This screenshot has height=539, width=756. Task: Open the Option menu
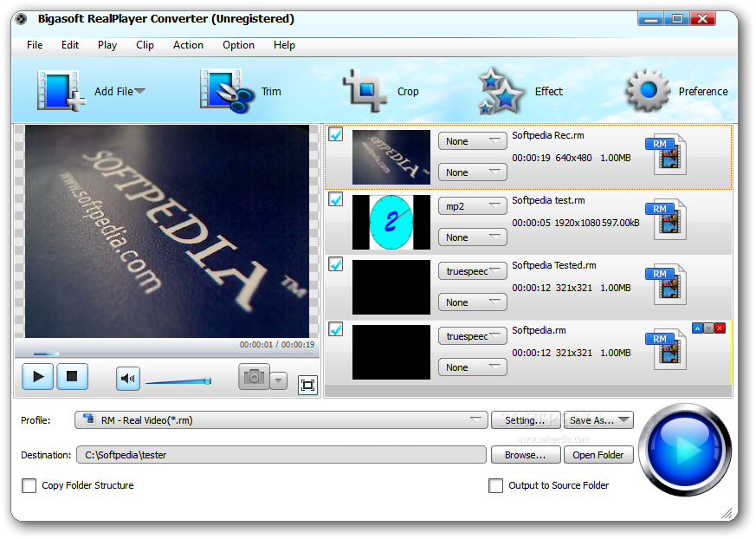238,45
